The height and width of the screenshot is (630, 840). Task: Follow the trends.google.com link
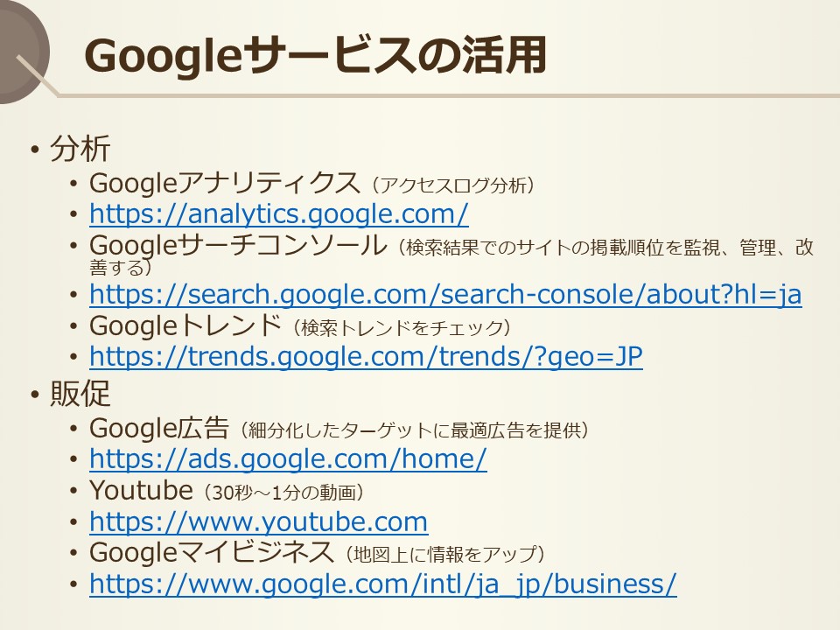[366, 356]
